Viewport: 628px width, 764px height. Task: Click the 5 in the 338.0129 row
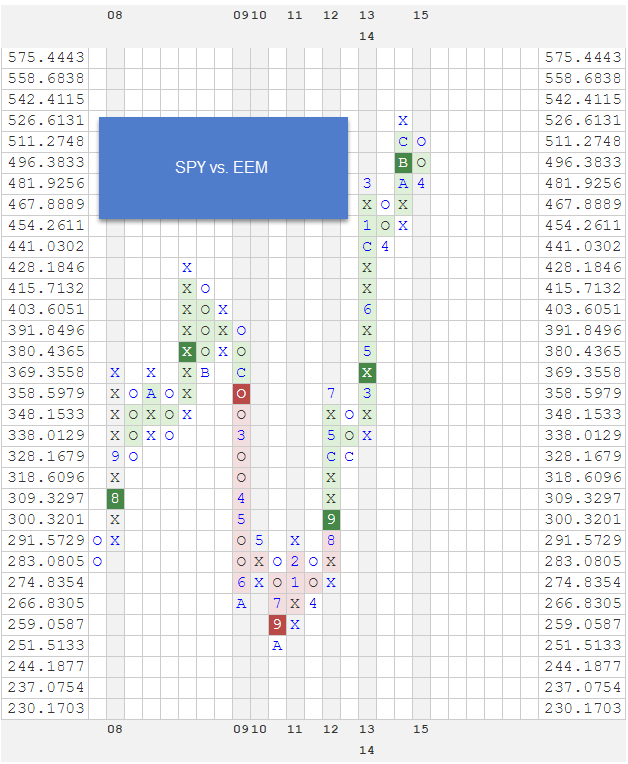click(x=331, y=436)
